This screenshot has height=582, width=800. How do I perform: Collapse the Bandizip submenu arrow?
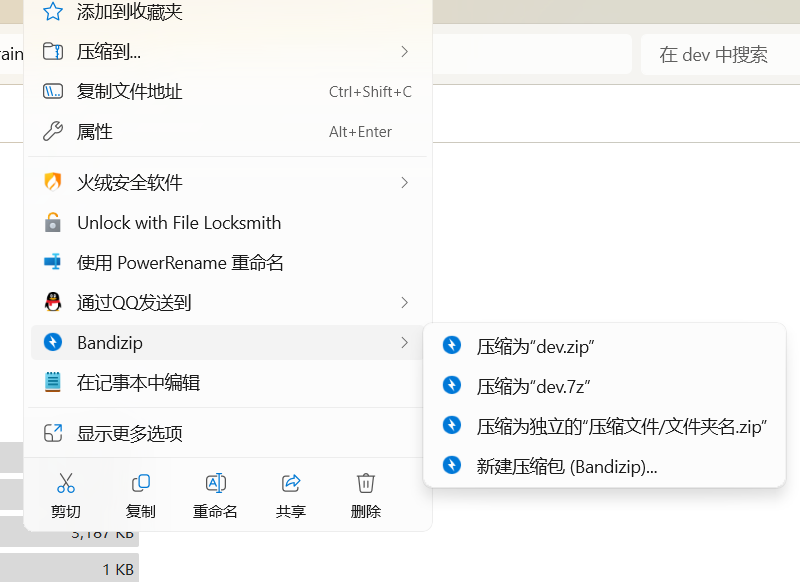pyautogui.click(x=404, y=343)
